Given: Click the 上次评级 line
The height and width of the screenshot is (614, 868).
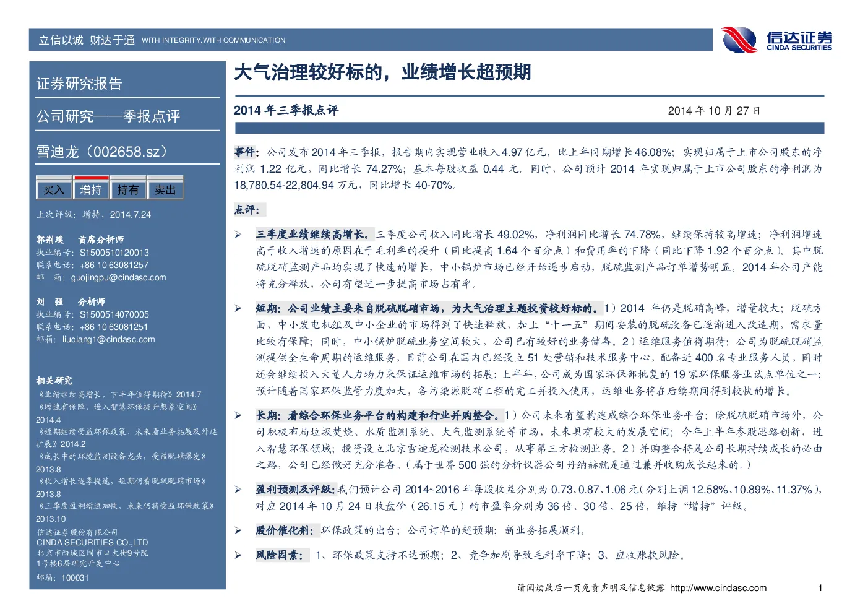Looking at the screenshot, I should [x=93, y=215].
